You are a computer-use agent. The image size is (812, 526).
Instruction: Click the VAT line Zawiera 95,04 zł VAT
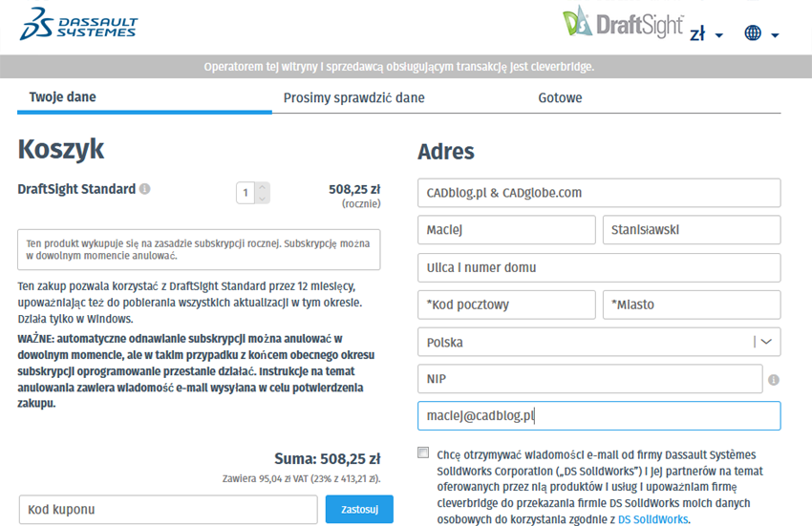click(x=301, y=479)
